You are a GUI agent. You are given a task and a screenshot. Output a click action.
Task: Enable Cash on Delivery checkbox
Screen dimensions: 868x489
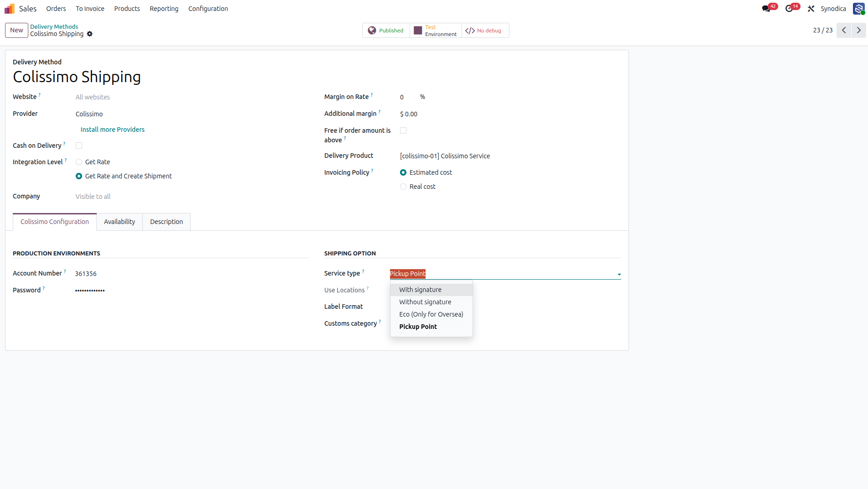tap(79, 146)
